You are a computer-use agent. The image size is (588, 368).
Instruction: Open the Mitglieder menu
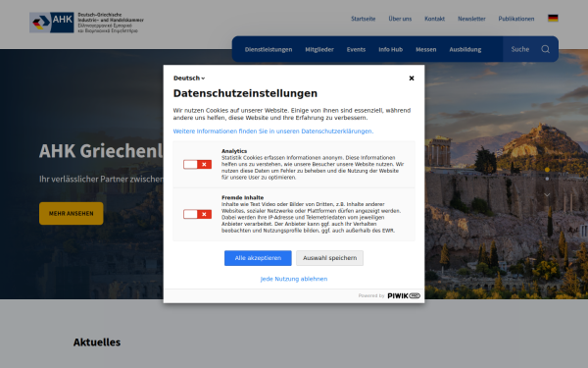(319, 50)
